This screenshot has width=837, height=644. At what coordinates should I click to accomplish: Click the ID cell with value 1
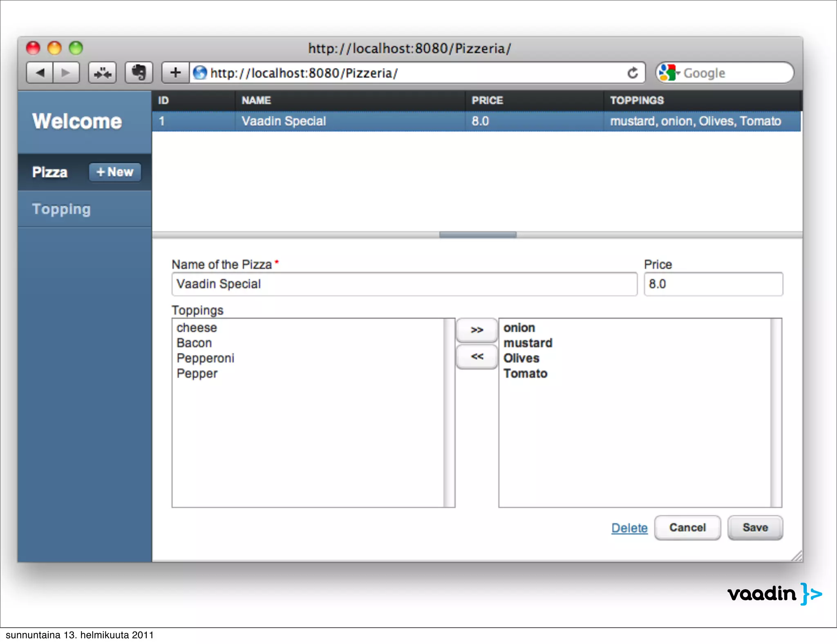tap(193, 121)
